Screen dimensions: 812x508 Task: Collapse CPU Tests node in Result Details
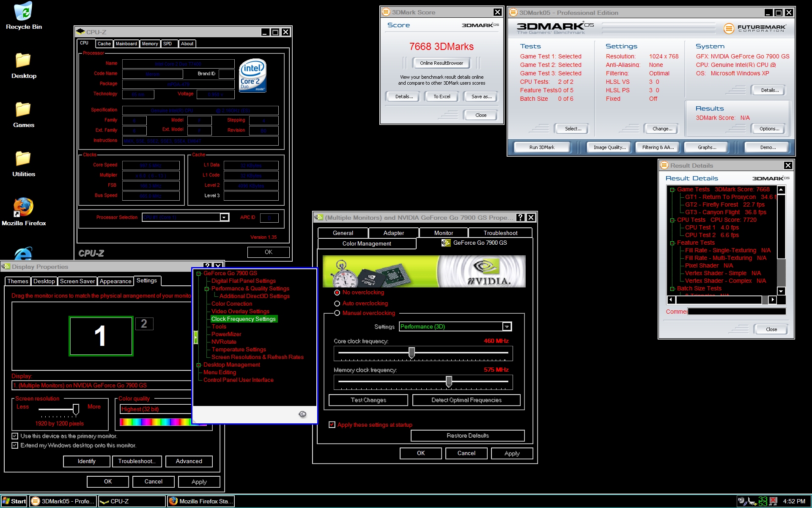(x=672, y=220)
